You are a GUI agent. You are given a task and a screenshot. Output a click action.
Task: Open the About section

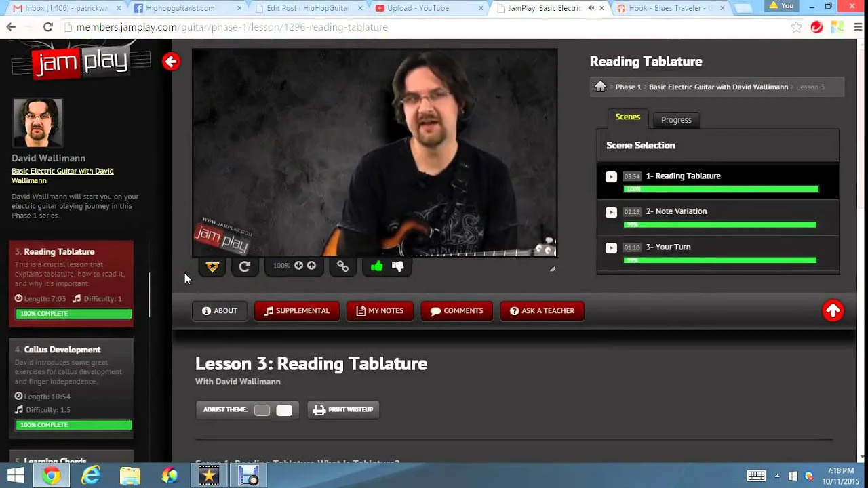pos(220,311)
